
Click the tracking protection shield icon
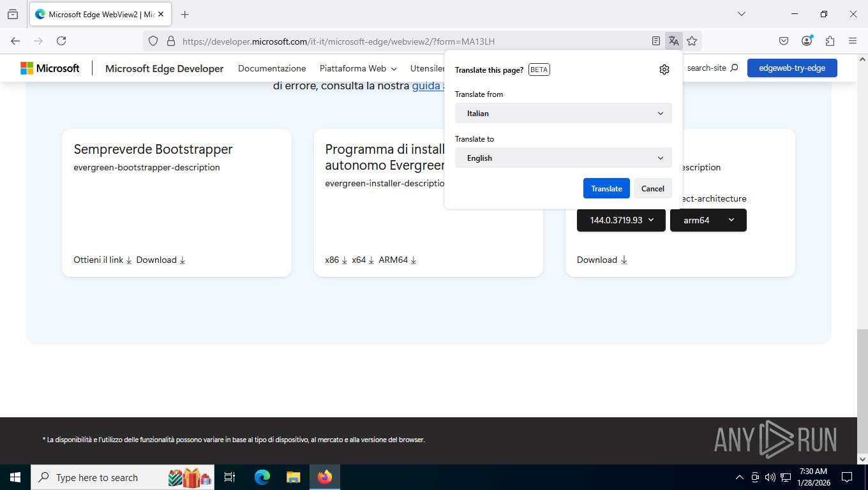pyautogui.click(x=153, y=41)
